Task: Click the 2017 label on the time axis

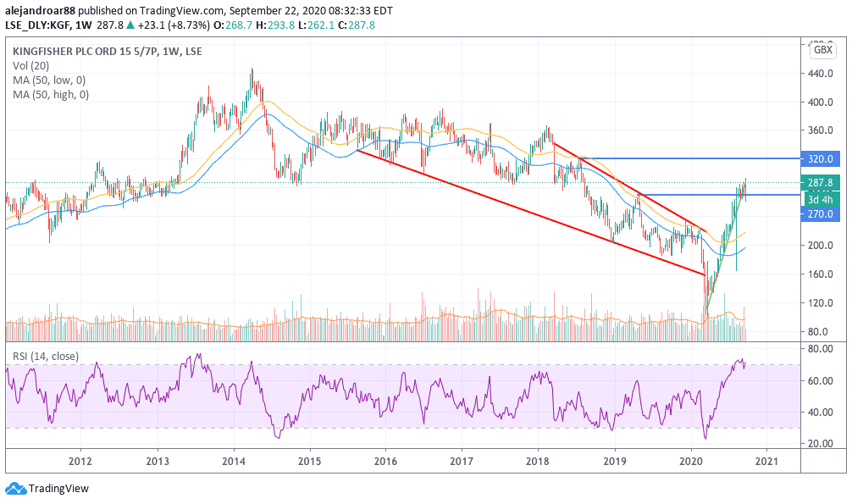Action: (x=462, y=462)
